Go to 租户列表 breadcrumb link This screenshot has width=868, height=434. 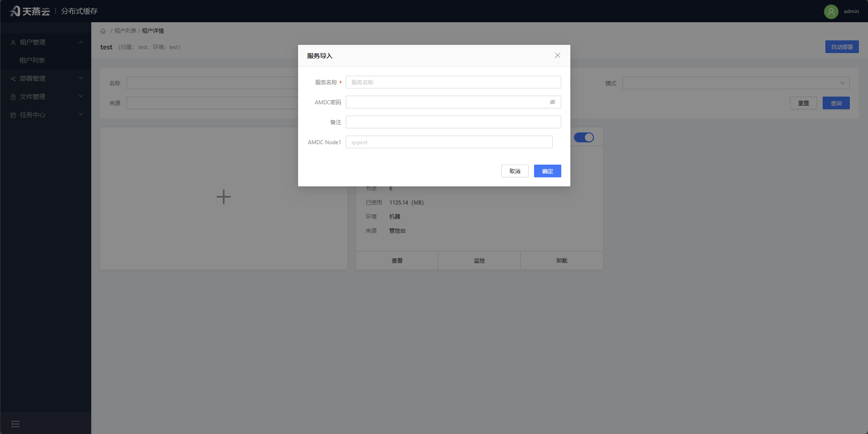(125, 31)
